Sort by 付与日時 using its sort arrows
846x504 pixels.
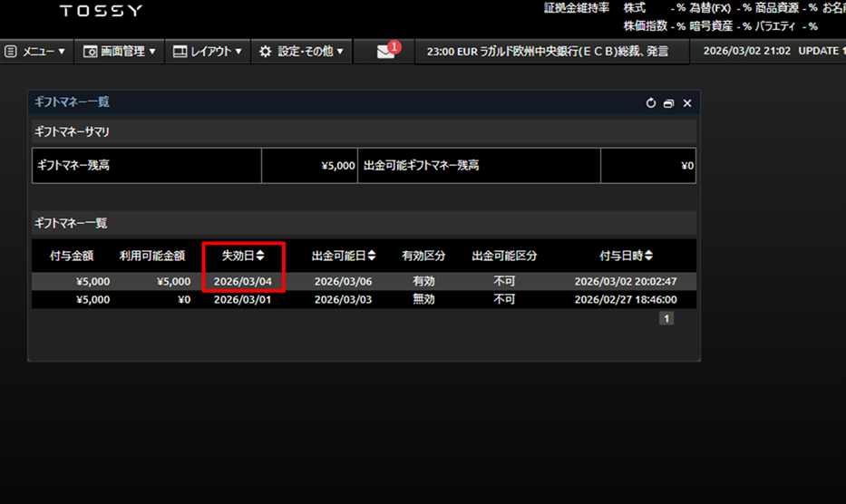click(x=648, y=256)
